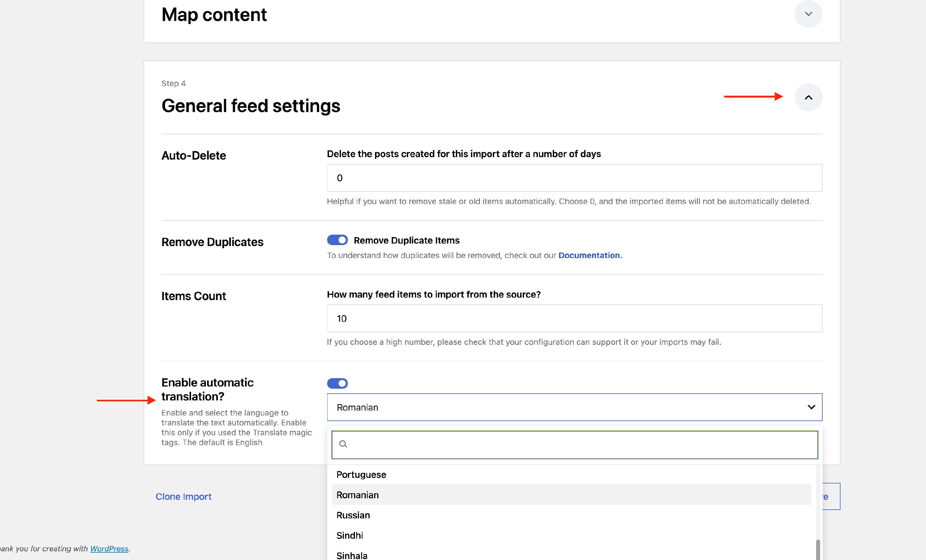Select Romanian from the language list
Viewport: 926px width, 560px height.
click(357, 495)
